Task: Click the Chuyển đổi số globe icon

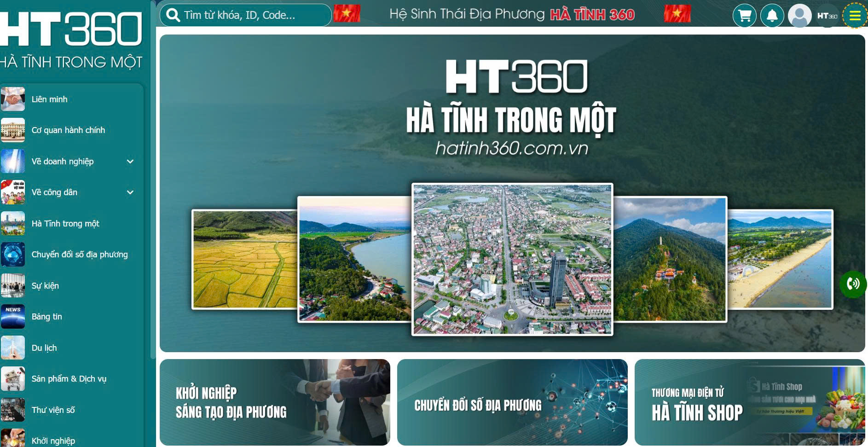Action: (13, 255)
